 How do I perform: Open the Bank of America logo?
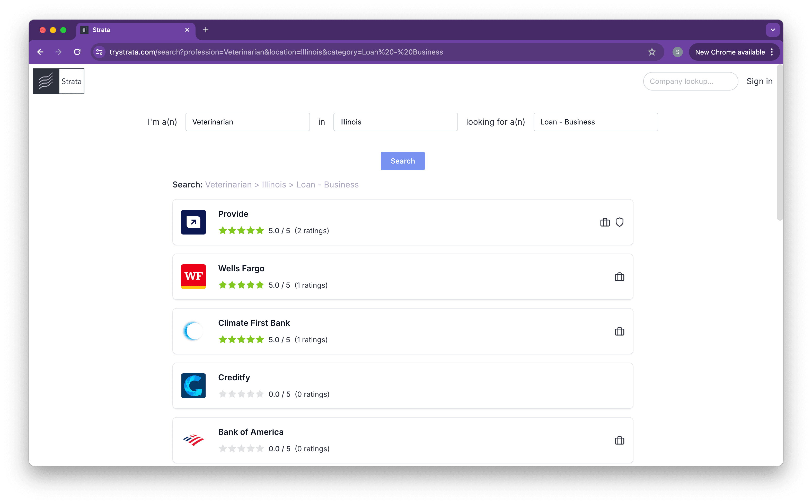(193, 440)
